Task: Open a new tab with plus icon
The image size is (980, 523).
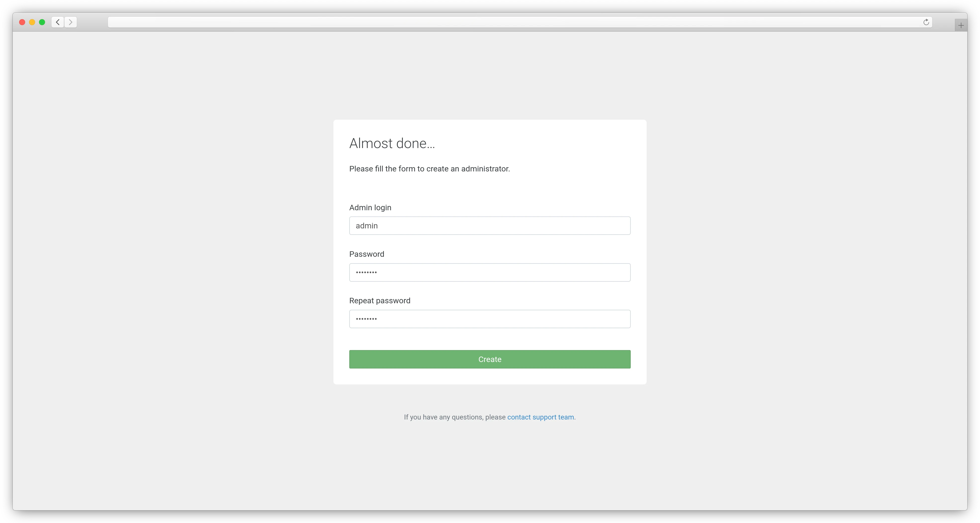Action: tap(961, 25)
